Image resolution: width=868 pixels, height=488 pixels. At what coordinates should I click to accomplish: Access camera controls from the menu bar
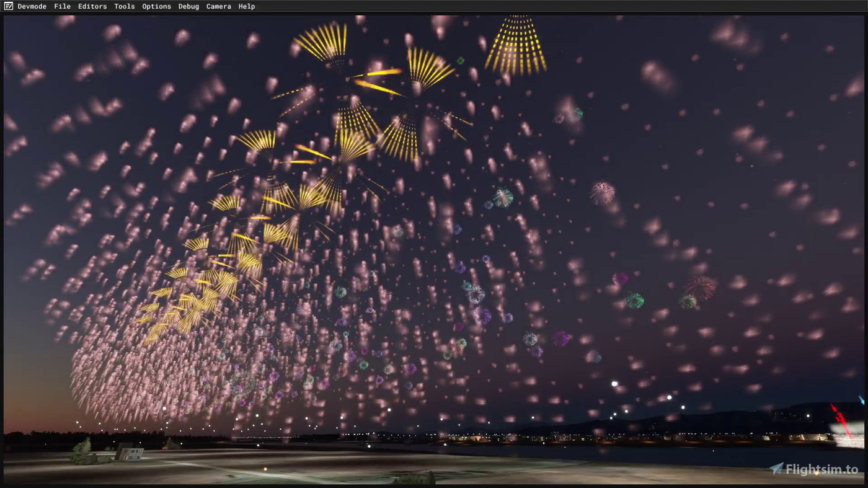tap(218, 6)
